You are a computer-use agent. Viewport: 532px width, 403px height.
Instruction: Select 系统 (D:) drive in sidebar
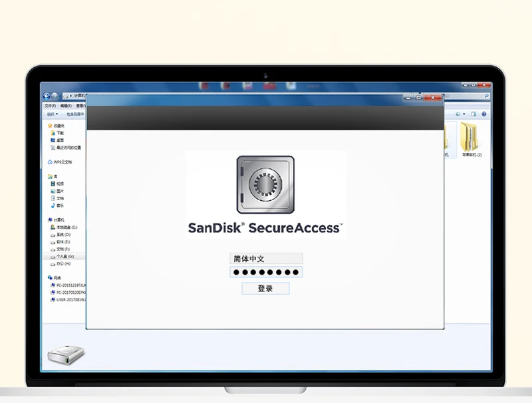tap(61, 235)
